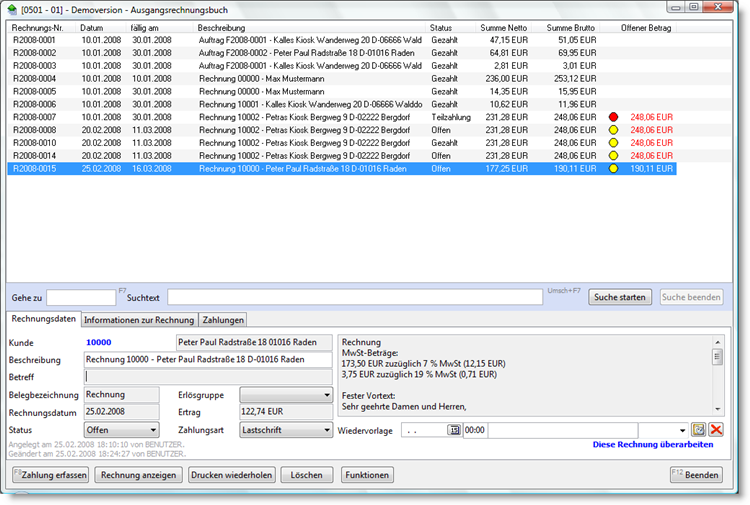Switch to the Informationen zur Rechnung tab

[139, 320]
